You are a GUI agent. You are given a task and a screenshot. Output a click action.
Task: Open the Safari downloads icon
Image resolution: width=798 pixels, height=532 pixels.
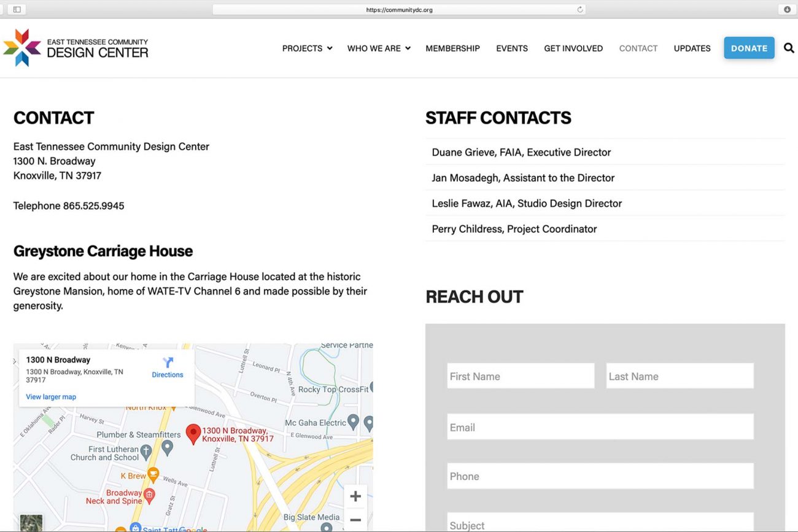787,9
